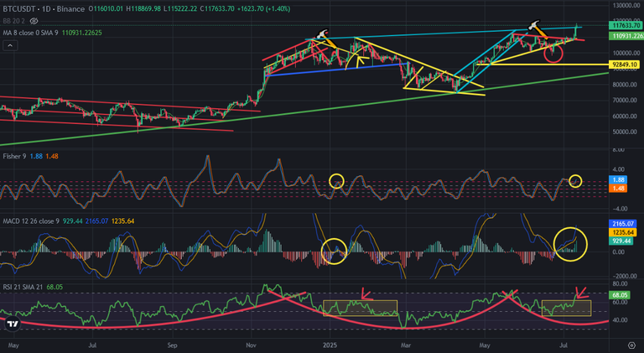This screenshot has height=353, width=644.
Task: Collapse the indicator legend with chevron button
Action: [x=10, y=45]
